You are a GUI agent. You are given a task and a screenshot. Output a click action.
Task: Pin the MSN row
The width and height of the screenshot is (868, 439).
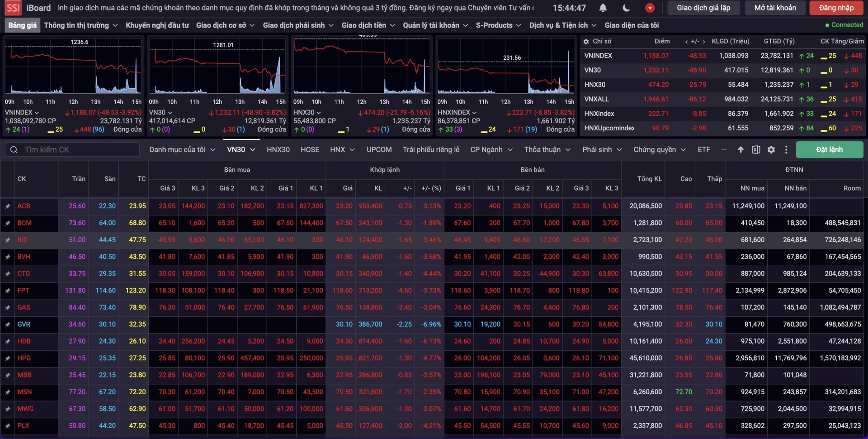click(8, 392)
